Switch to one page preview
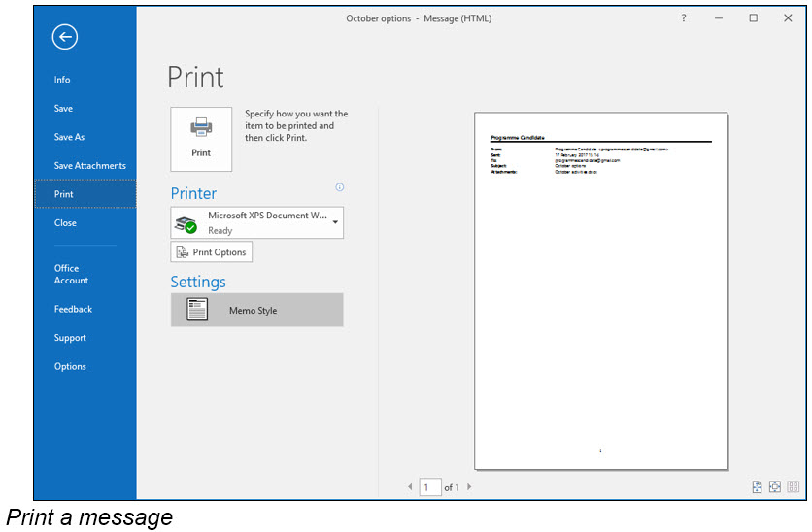 point(775,487)
